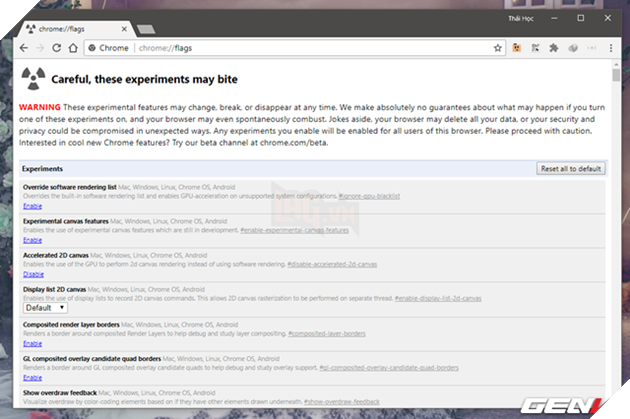Click the 'Careful, these experiments may bite' heading
This screenshot has height=419, width=630.
pos(144,80)
